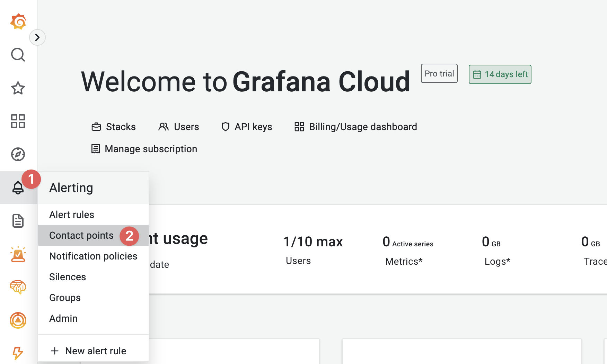The image size is (607, 364).
Task: Expand the sidebar with the chevron button
Action: tap(37, 37)
